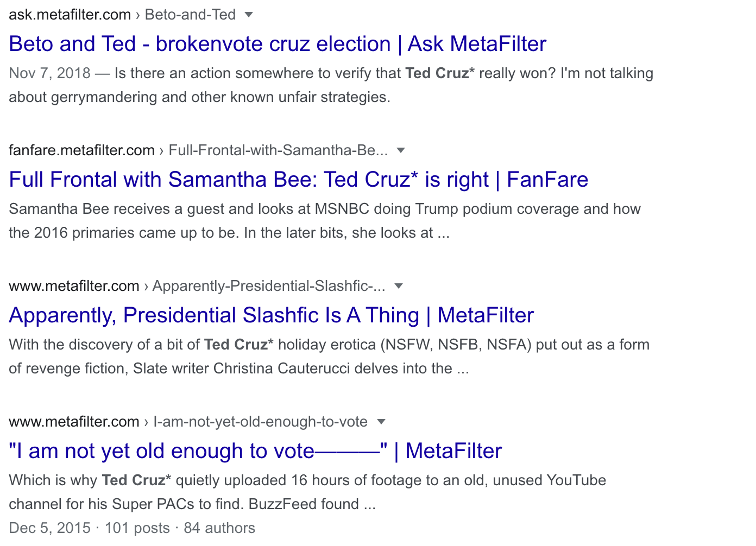Open the Beto and Ted Ask MetaFilter result

pos(278,44)
